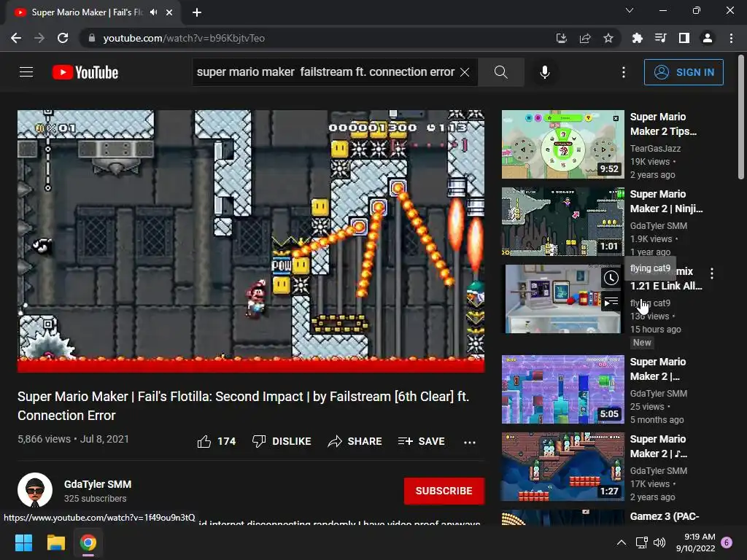Click the address bar URL

pyautogui.click(x=184, y=38)
